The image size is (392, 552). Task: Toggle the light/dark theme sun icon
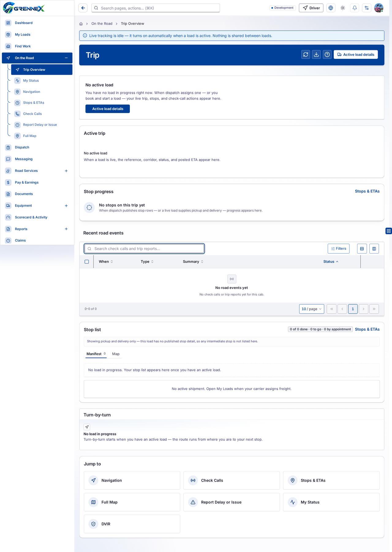[343, 8]
